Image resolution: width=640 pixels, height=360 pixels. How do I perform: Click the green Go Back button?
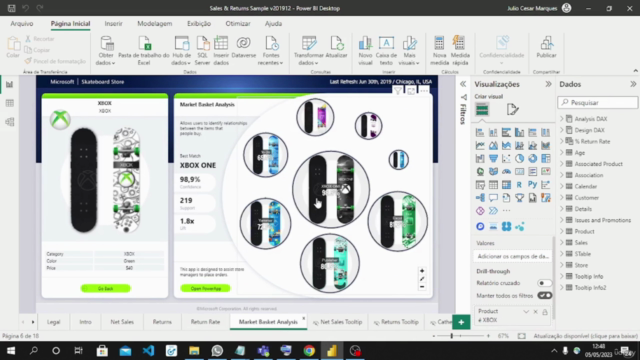pos(105,289)
